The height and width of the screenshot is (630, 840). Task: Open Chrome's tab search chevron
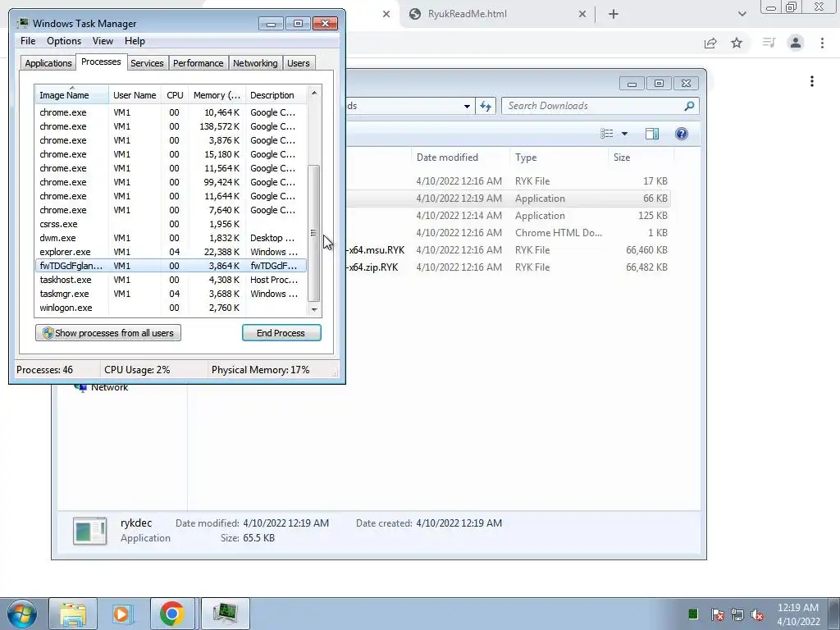point(742,15)
